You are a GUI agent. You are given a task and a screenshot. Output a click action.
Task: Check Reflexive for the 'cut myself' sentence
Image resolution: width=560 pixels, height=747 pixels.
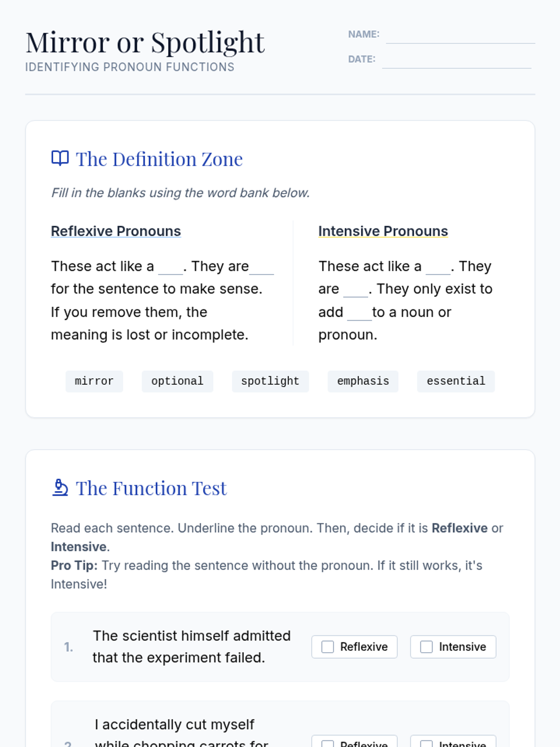click(x=328, y=742)
